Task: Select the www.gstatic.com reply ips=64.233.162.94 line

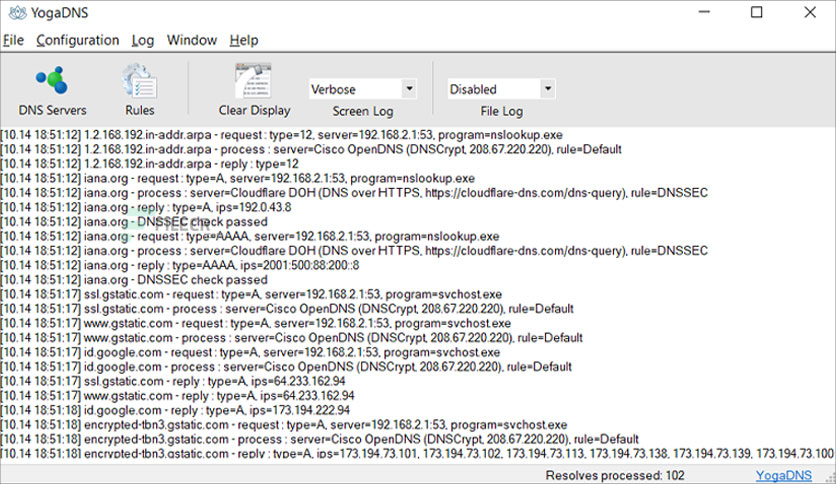Action: coord(178,396)
